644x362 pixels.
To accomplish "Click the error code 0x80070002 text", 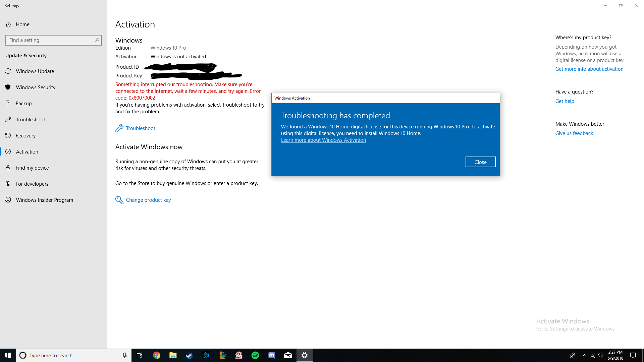I will pos(142,98).
